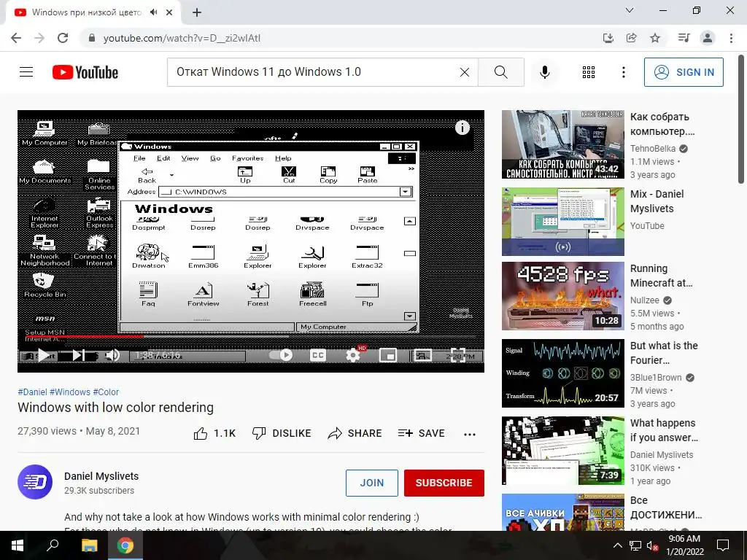Click the address bar URL
747x560 pixels.
pos(182,38)
